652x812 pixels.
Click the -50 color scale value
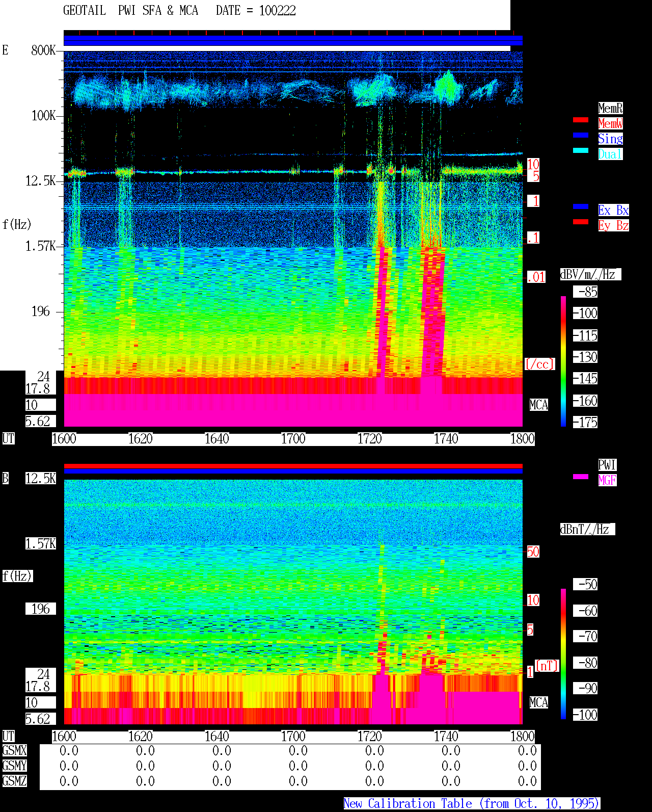click(585, 584)
